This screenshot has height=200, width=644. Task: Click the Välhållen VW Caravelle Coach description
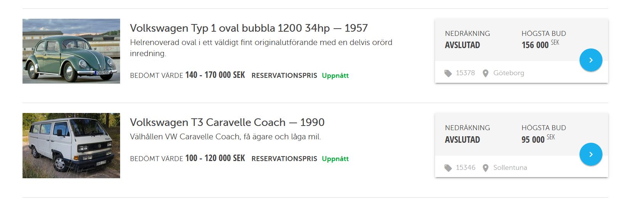point(225,137)
